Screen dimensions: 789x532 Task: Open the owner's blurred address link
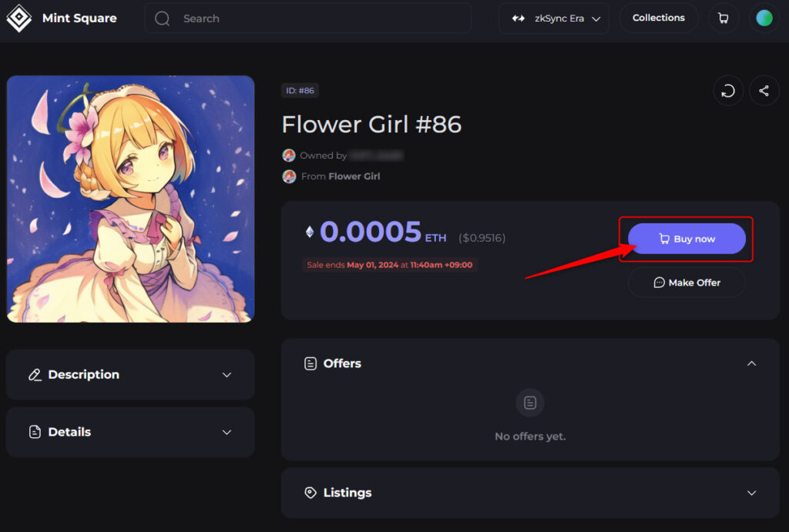point(376,156)
